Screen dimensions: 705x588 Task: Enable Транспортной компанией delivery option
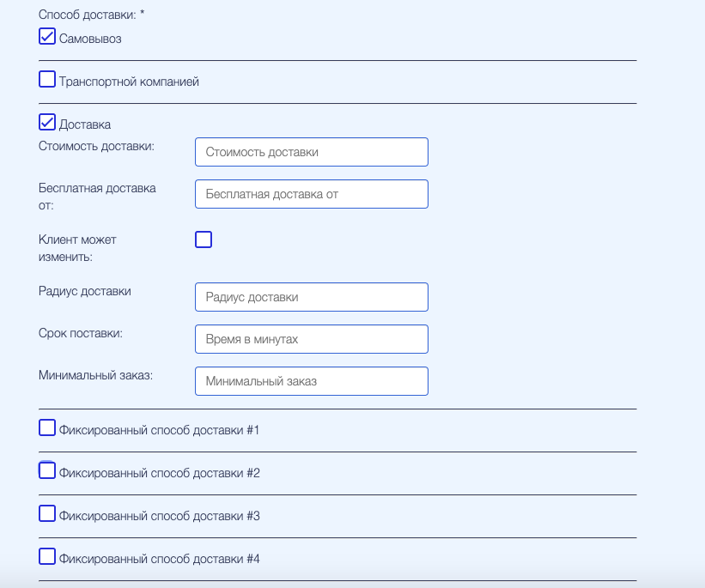47,80
